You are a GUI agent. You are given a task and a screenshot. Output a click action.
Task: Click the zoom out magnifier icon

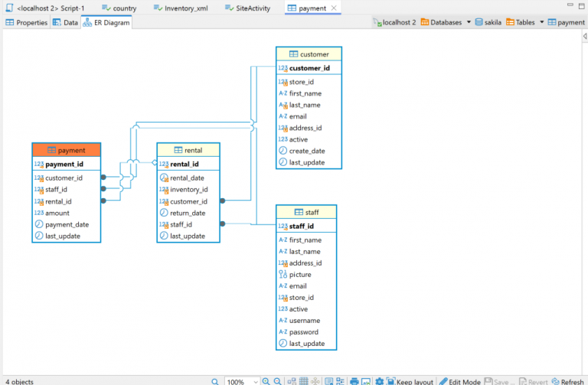(277, 381)
